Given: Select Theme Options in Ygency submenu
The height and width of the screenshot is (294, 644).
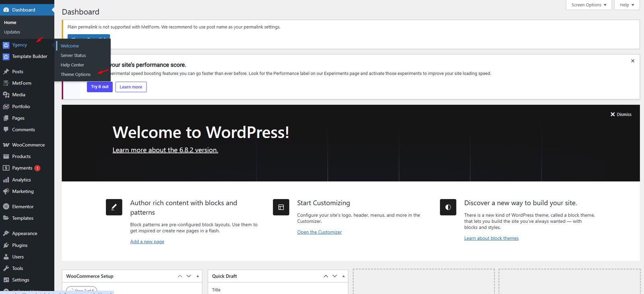Looking at the screenshot, I should point(76,74).
